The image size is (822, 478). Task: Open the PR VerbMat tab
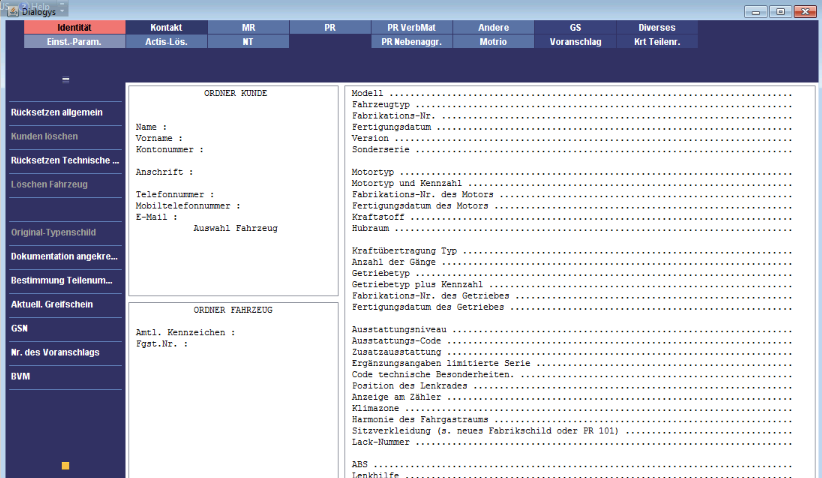pyautogui.click(x=411, y=28)
